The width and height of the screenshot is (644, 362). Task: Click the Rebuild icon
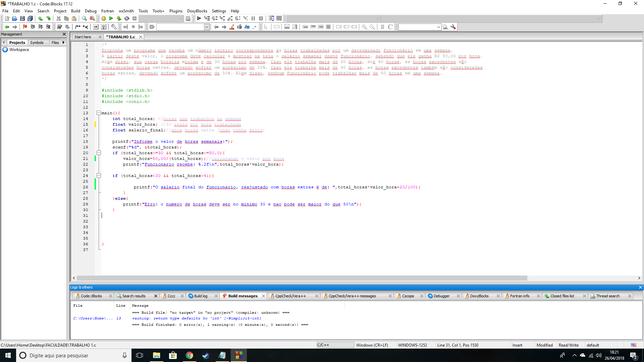pos(127,18)
